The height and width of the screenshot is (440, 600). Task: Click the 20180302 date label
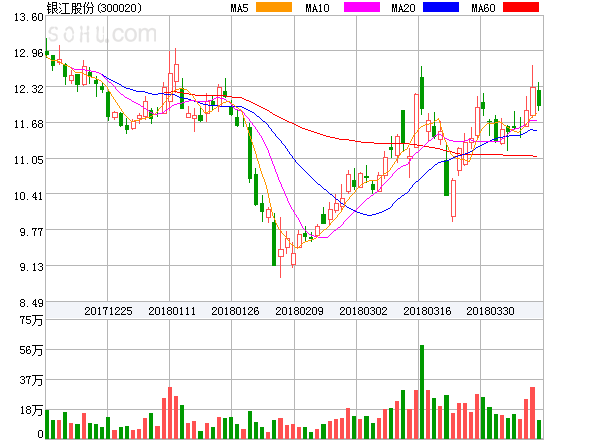(363, 311)
